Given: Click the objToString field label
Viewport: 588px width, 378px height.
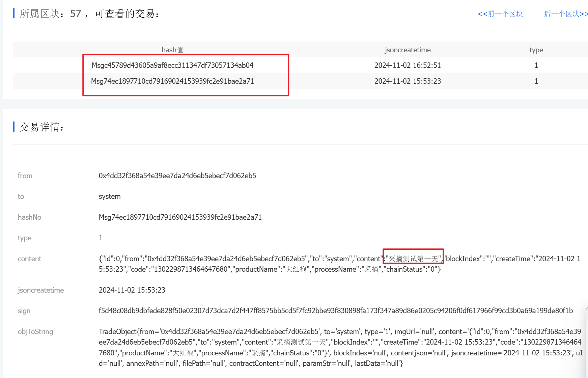Looking at the screenshot, I should 35,332.
